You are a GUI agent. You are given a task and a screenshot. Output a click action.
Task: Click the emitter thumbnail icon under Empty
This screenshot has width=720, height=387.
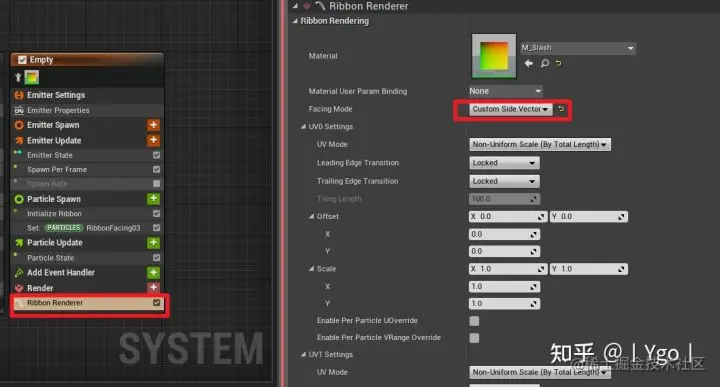coord(32,77)
